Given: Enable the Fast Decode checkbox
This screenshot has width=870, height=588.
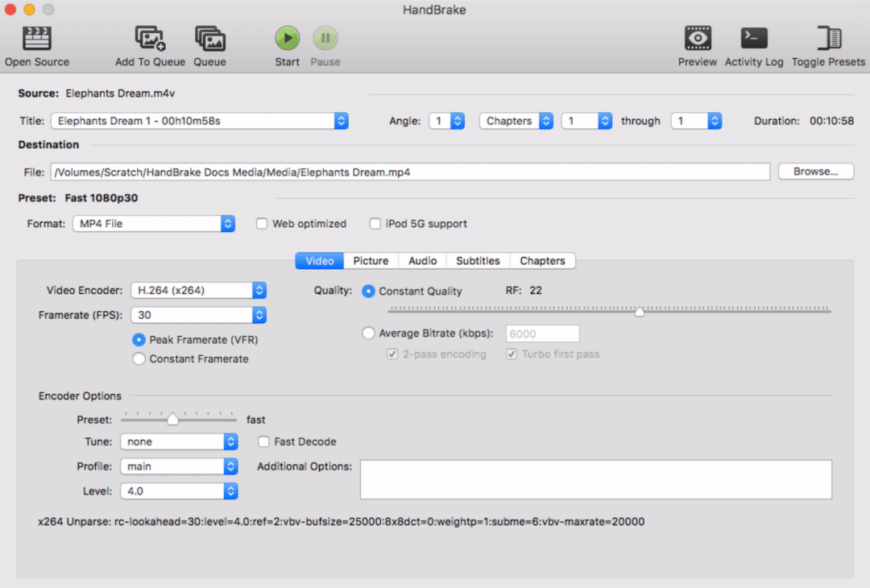Looking at the screenshot, I should [263, 441].
